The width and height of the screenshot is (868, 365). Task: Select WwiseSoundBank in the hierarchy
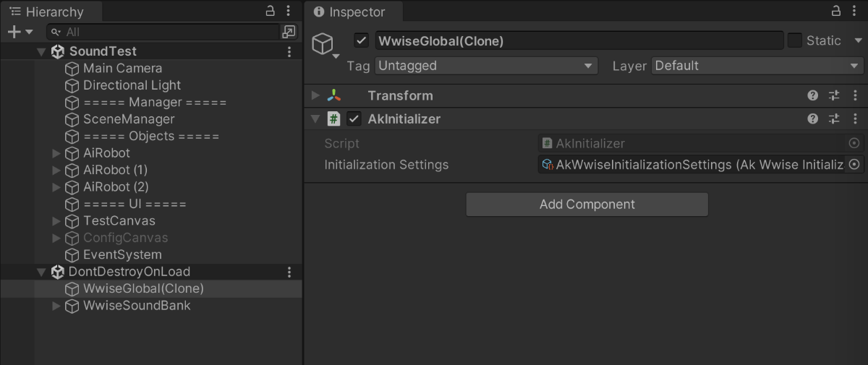point(137,306)
